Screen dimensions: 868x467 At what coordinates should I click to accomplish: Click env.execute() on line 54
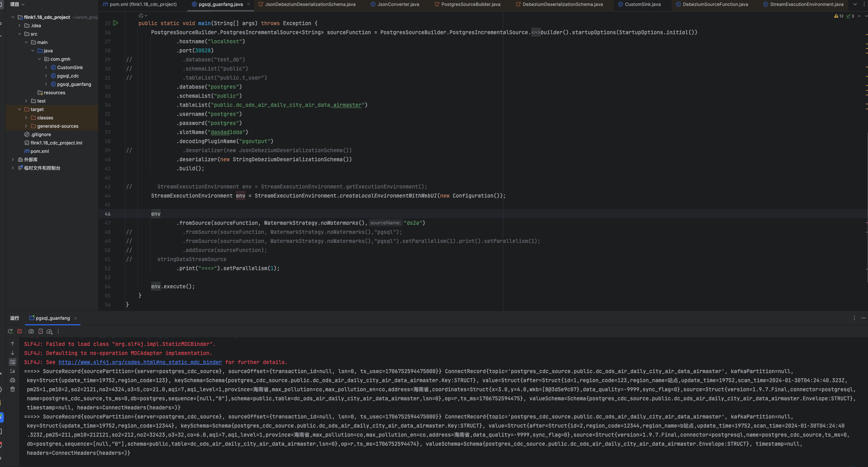point(173,287)
